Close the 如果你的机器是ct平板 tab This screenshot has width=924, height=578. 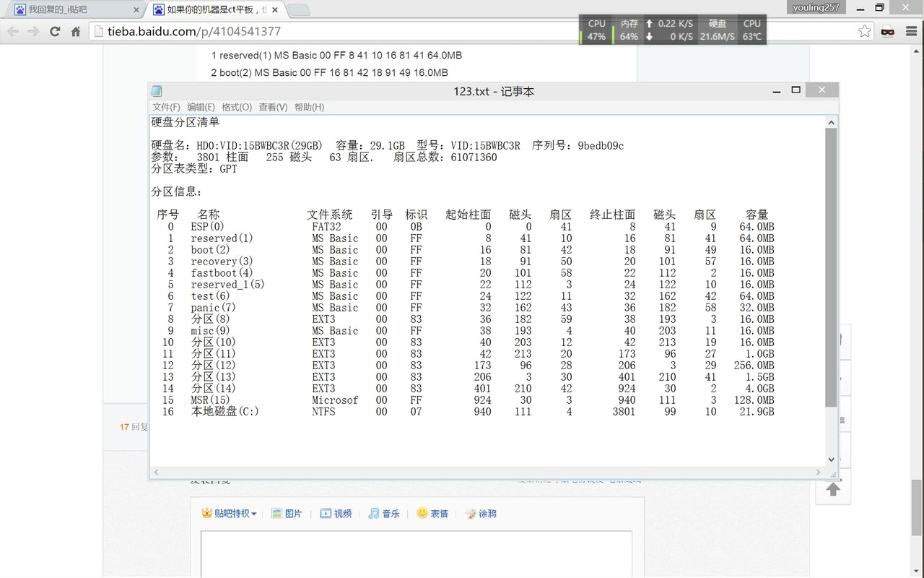275,10
